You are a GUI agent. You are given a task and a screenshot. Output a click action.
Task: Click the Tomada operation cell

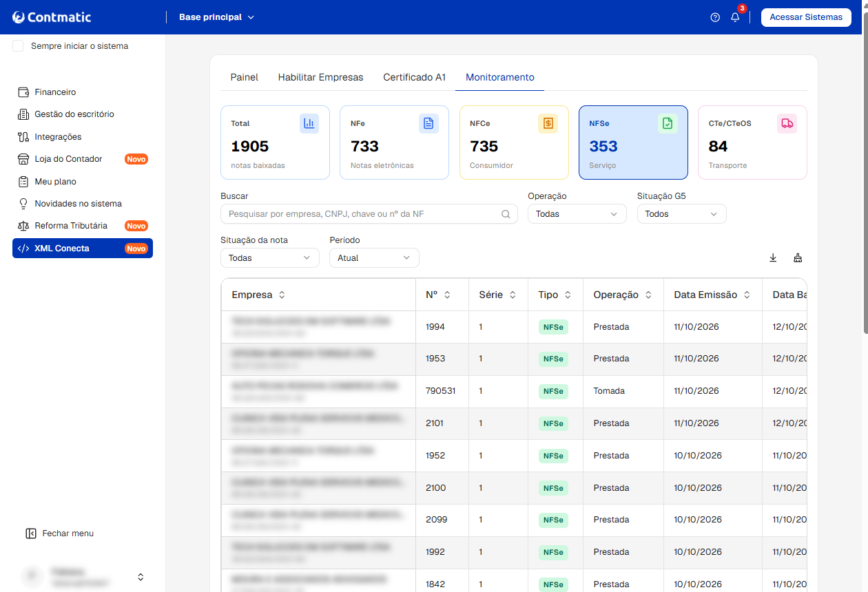[623, 391]
